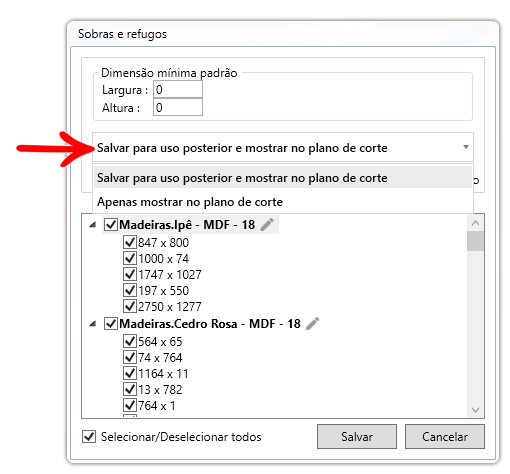Click the Altura input field
The height and width of the screenshot is (474, 510).
178,107
